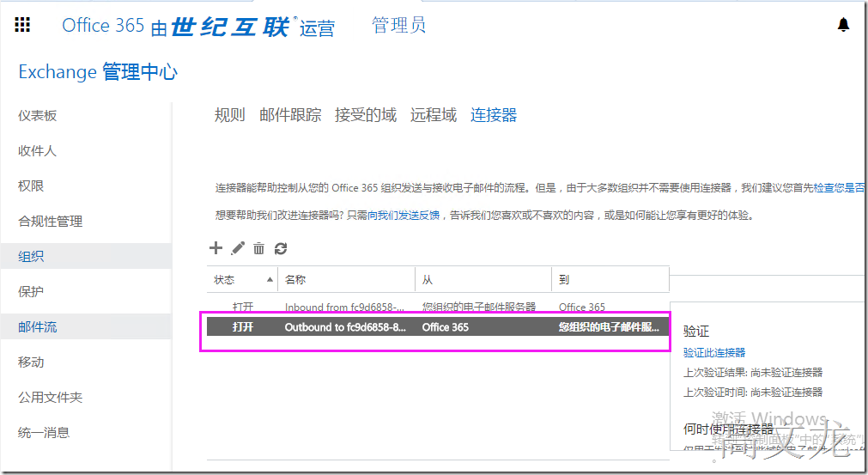Image resolution: width=868 pixels, height=475 pixels.
Task: Select 邮件流 in sidebar
Action: tap(86, 326)
